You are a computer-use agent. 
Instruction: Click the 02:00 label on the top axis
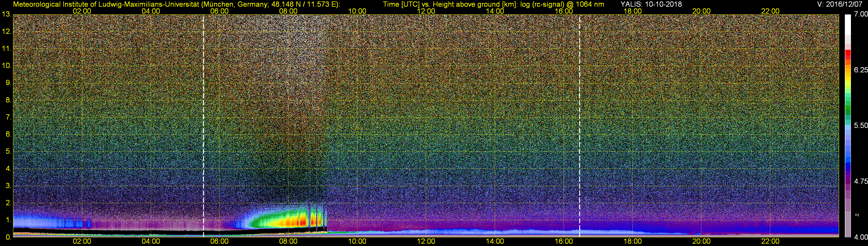[82, 11]
